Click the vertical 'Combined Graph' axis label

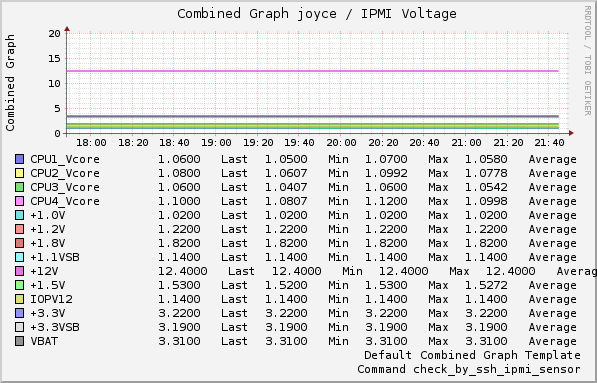pos(10,83)
